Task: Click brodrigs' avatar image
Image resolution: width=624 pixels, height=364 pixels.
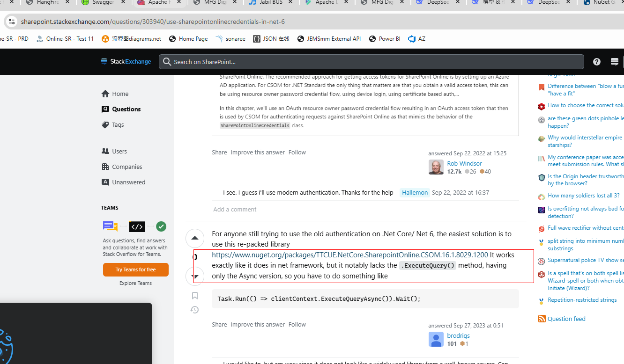Action: point(436,339)
